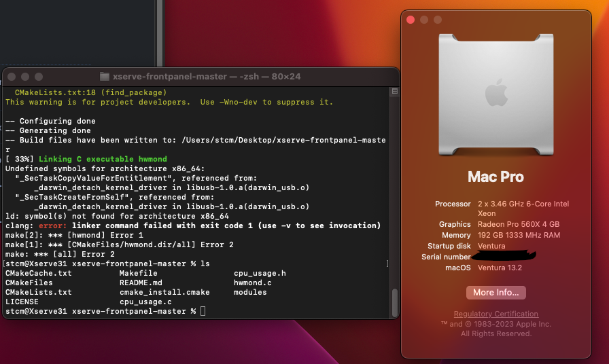Image resolution: width=609 pixels, height=364 pixels.
Task: Click the Mac Pro title text
Action: click(495, 177)
